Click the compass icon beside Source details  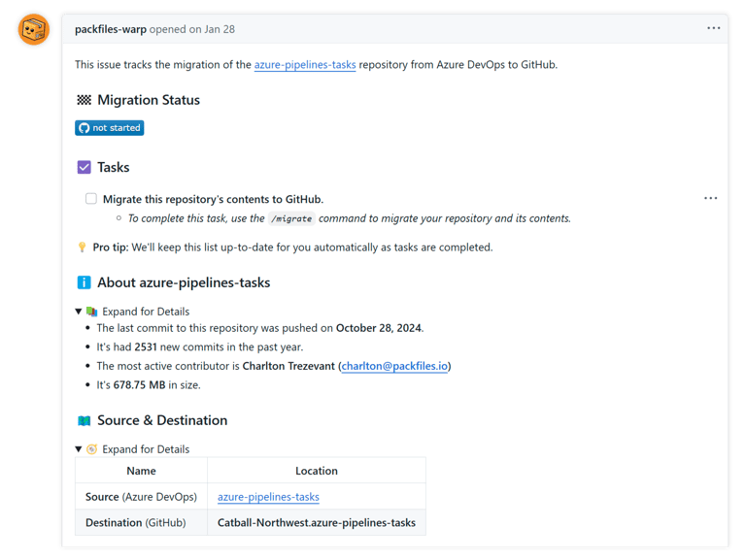(x=92, y=449)
